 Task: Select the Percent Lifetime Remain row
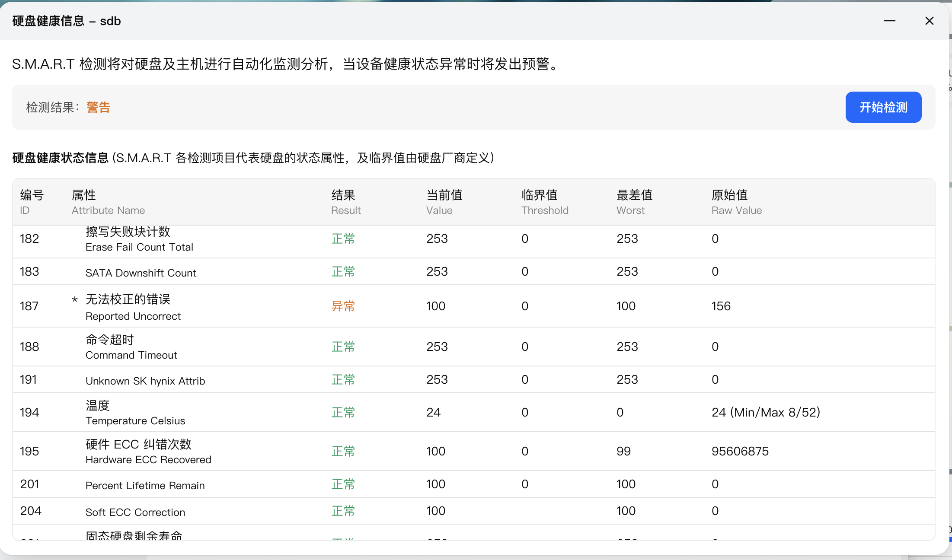coord(145,485)
